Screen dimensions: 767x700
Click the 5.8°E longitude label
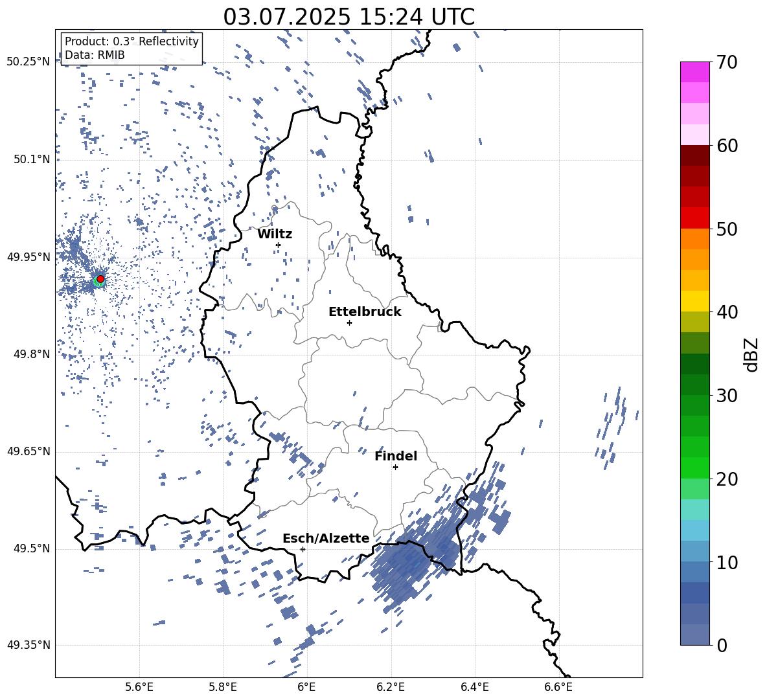(x=223, y=687)
